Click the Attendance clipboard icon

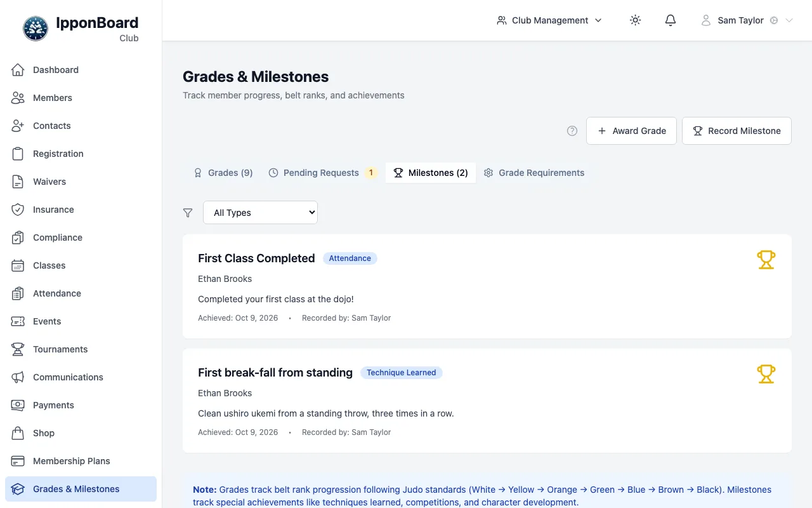coord(18,293)
